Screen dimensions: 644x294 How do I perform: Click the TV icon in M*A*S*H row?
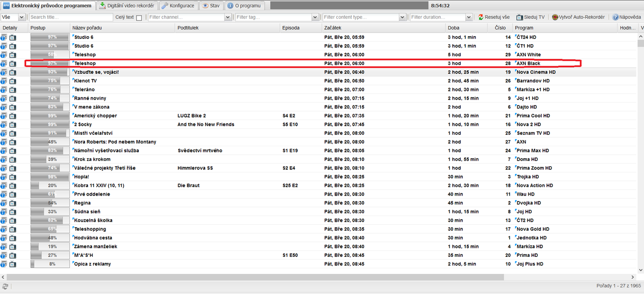coord(13,255)
